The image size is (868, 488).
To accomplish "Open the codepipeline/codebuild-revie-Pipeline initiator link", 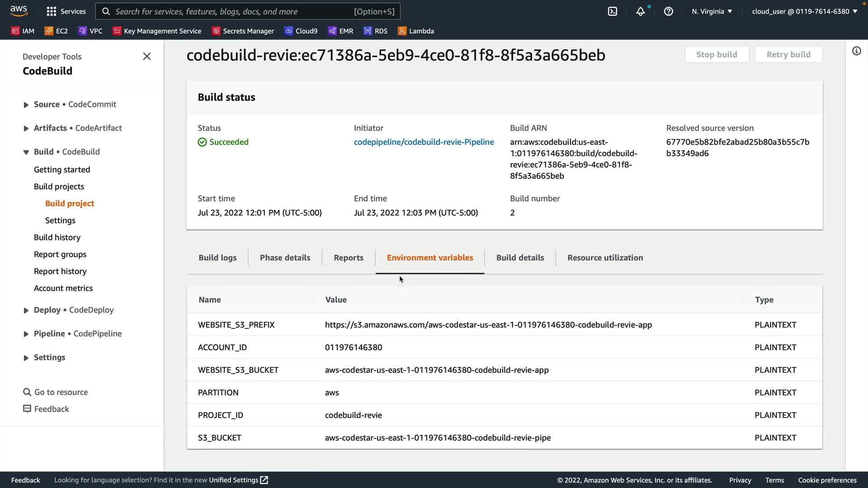I will tap(424, 142).
